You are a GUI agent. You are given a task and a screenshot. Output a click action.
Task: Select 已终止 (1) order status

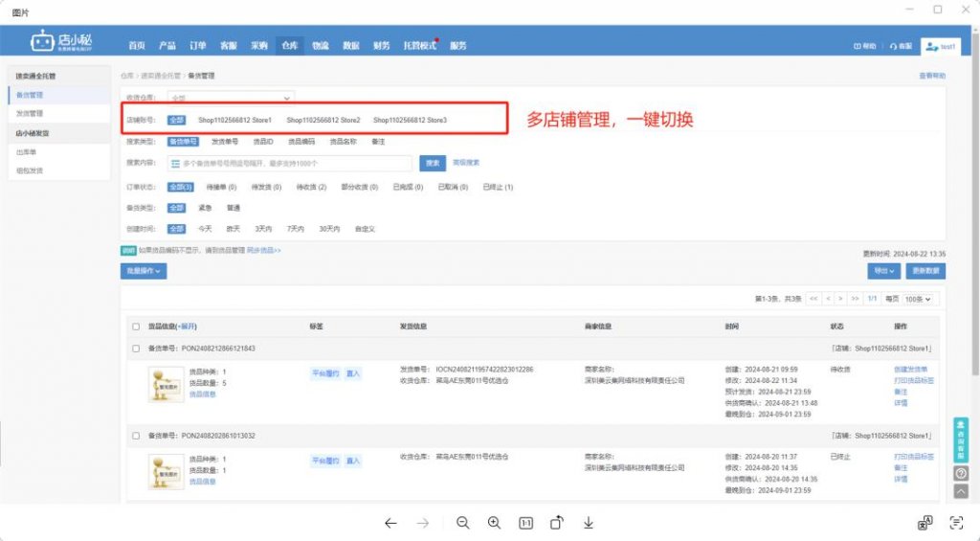tap(498, 187)
